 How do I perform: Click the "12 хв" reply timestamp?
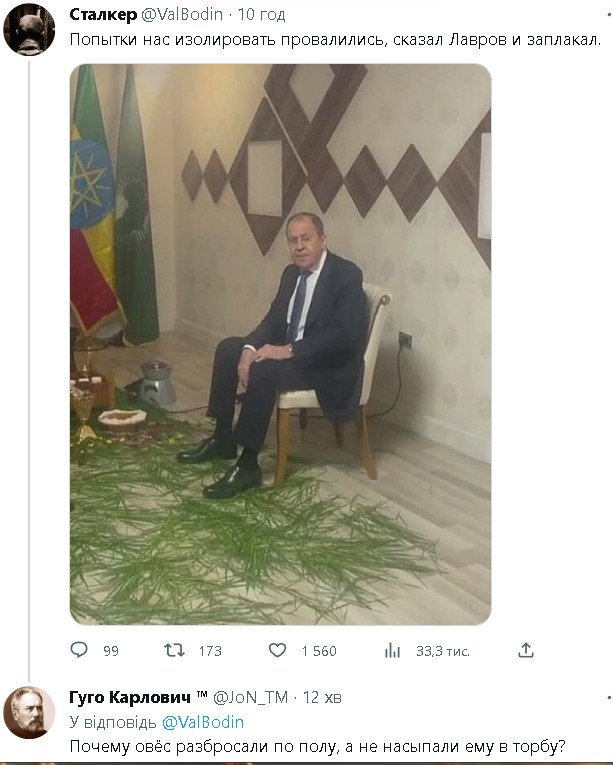[x=322, y=697]
